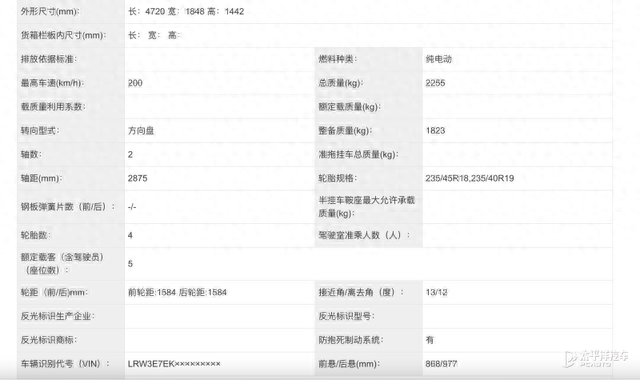
Task: Click the 轴数 label
Action: (31, 155)
